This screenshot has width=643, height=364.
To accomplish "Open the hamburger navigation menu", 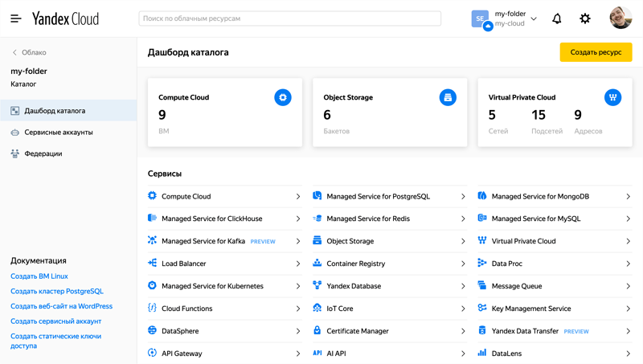I will [15, 18].
